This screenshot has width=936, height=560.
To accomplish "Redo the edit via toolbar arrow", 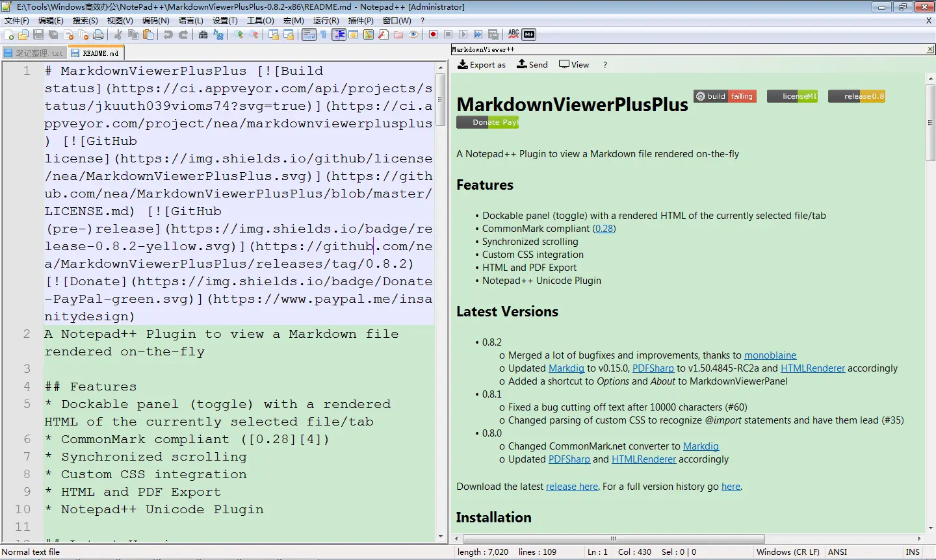I will point(183,34).
